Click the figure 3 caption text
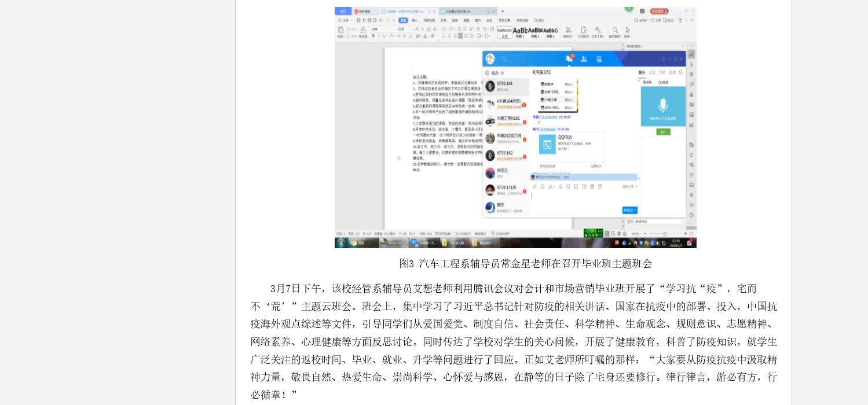Image resolution: width=868 pixels, height=405 pixels. click(525, 264)
